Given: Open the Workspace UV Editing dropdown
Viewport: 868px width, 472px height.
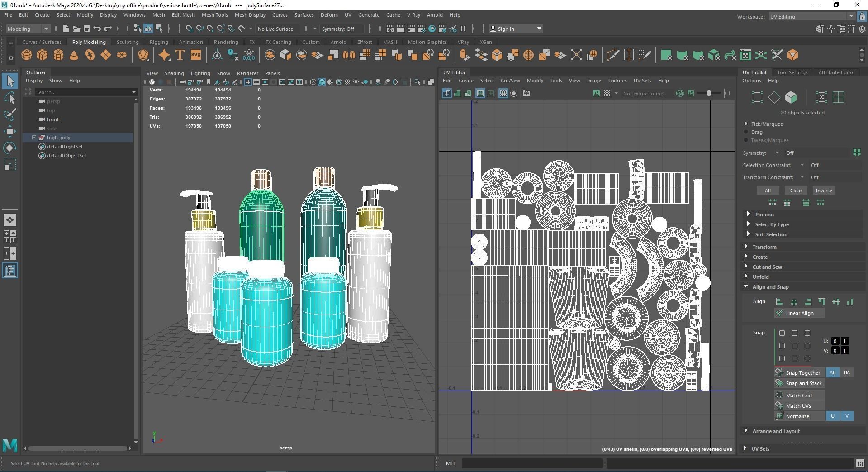Looking at the screenshot, I should click(x=811, y=17).
